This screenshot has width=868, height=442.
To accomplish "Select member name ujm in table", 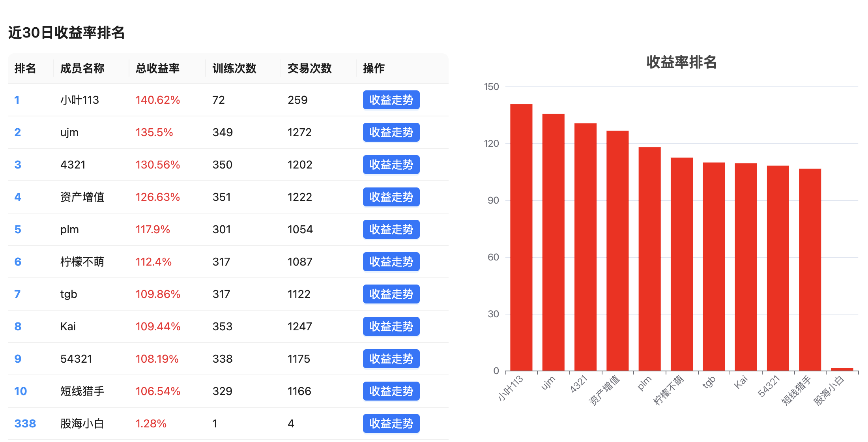I will (69, 132).
